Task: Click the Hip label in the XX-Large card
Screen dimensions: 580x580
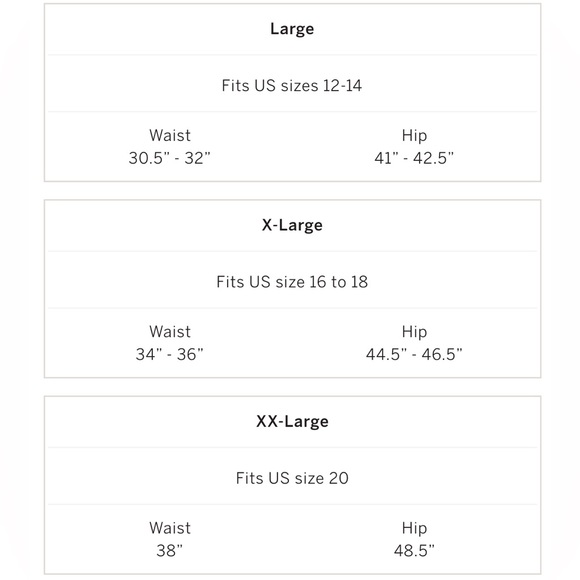Action: click(x=414, y=528)
